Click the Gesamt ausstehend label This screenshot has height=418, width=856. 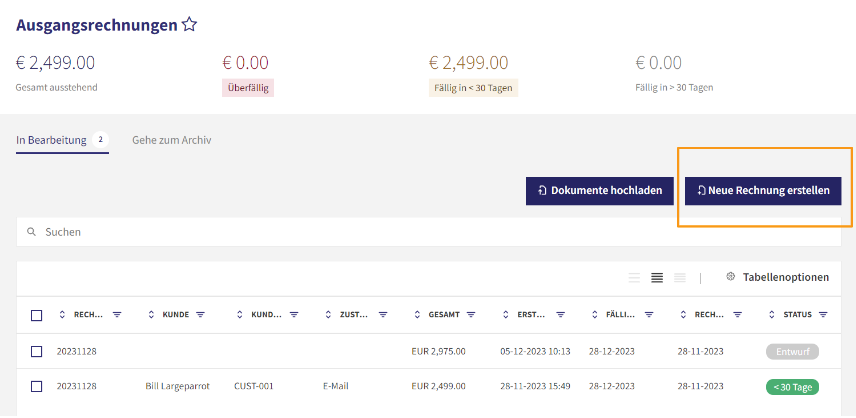pyautogui.click(x=57, y=87)
